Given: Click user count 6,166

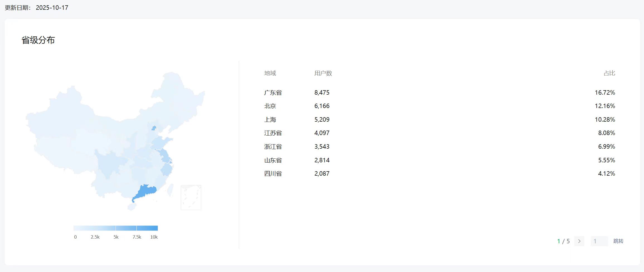Looking at the screenshot, I should pyautogui.click(x=322, y=106).
